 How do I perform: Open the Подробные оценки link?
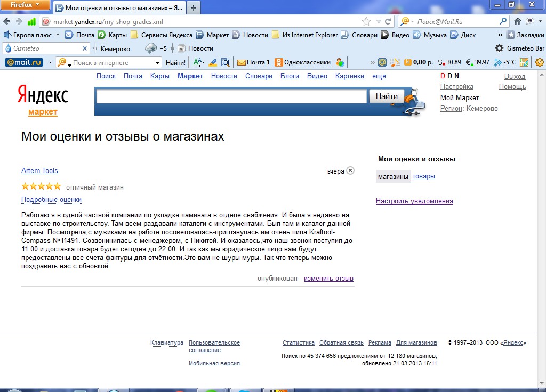point(51,200)
